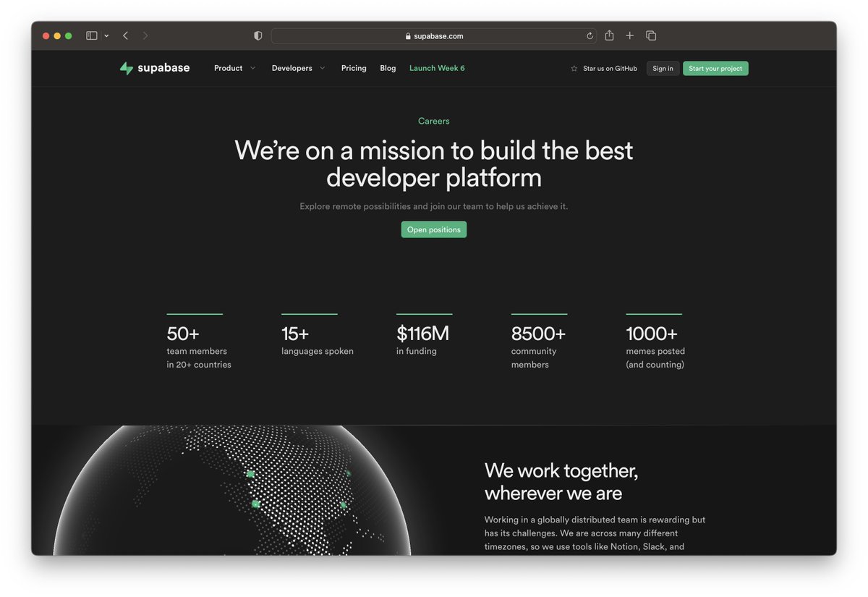Show tab overview icon
This screenshot has width=868, height=597.
pos(651,35)
